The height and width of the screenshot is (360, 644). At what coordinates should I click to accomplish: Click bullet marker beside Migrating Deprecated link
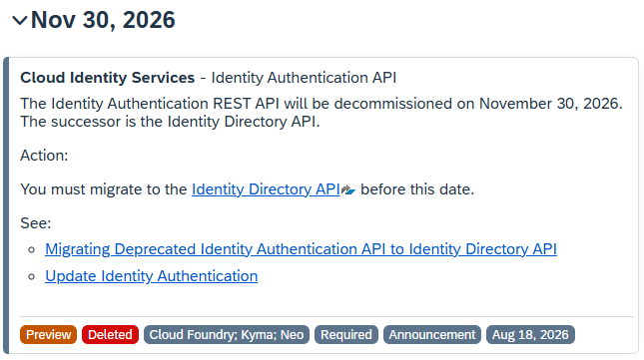[x=32, y=250]
